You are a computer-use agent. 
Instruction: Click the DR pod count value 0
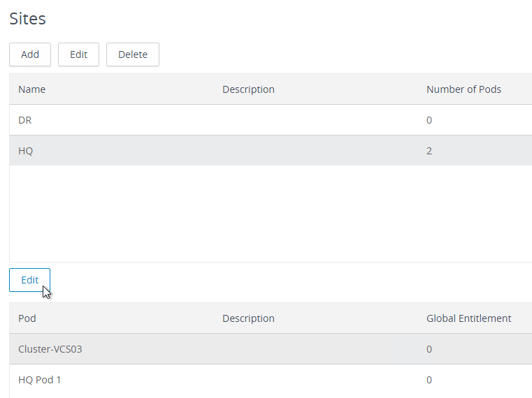(429, 120)
